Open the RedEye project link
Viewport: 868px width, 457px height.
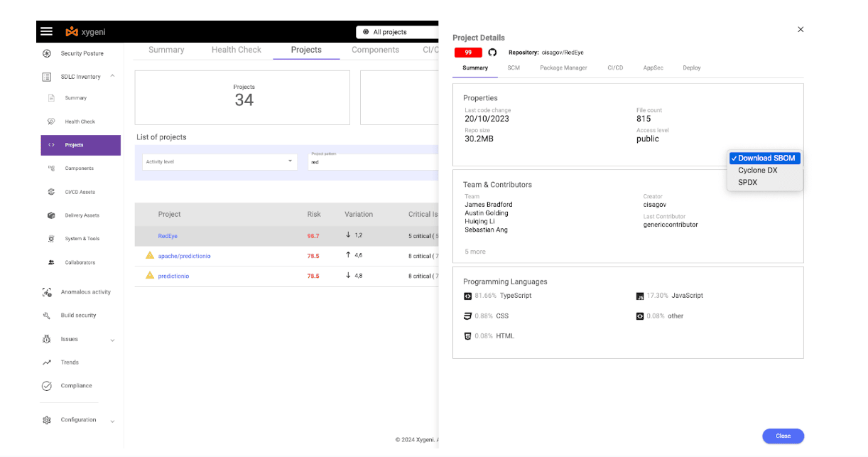tap(168, 236)
